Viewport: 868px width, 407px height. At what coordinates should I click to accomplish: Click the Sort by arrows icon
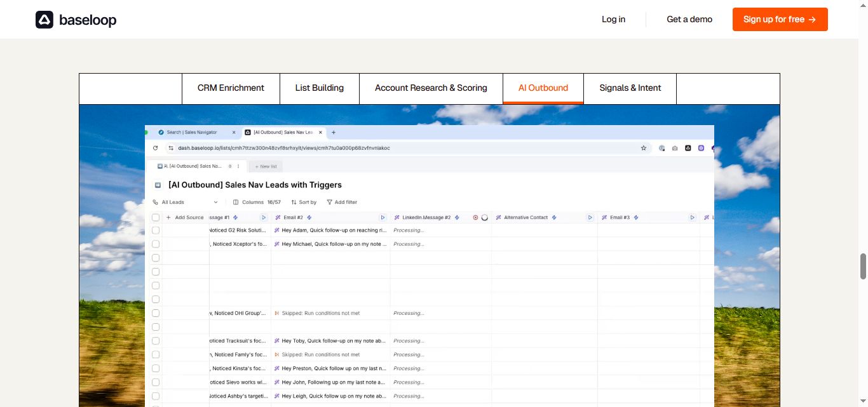pos(294,202)
